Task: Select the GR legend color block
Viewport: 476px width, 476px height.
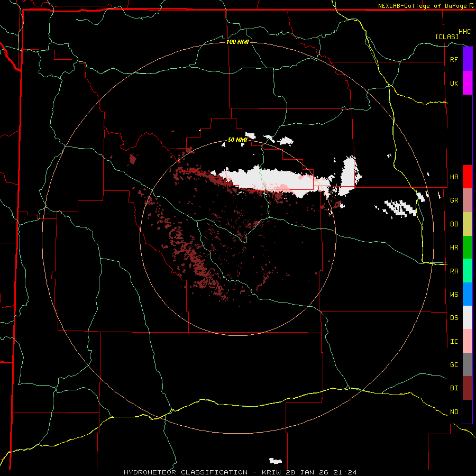Action: [467, 200]
